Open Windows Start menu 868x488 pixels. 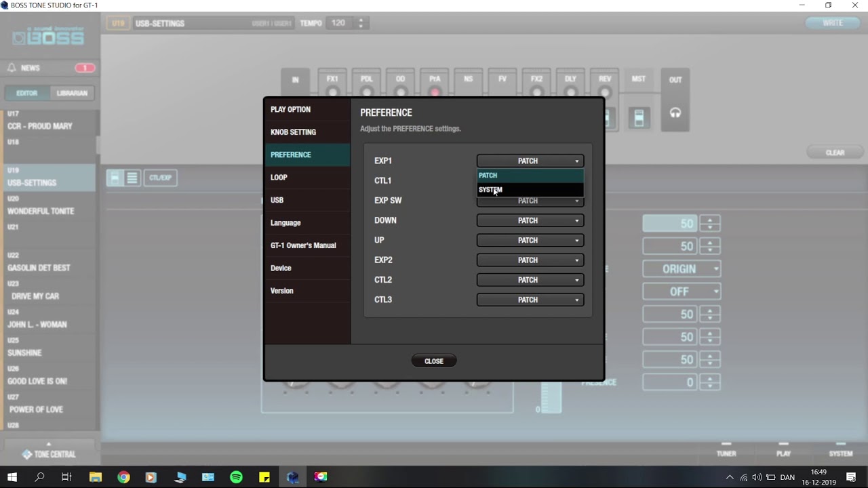point(12,477)
